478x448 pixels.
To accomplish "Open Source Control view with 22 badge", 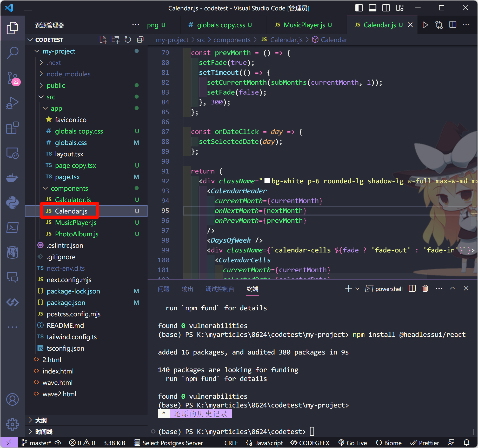I will tap(13, 78).
